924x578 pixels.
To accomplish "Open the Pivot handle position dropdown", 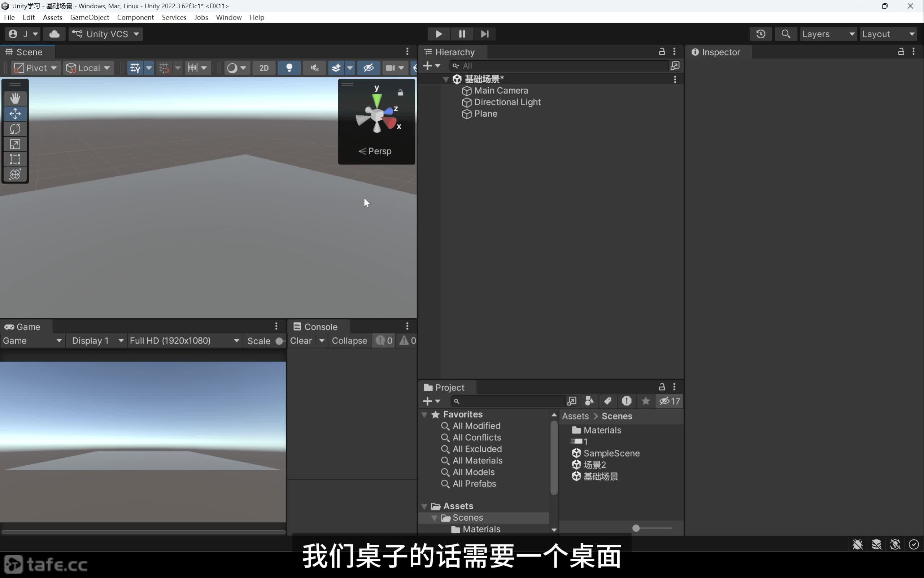I will [35, 68].
